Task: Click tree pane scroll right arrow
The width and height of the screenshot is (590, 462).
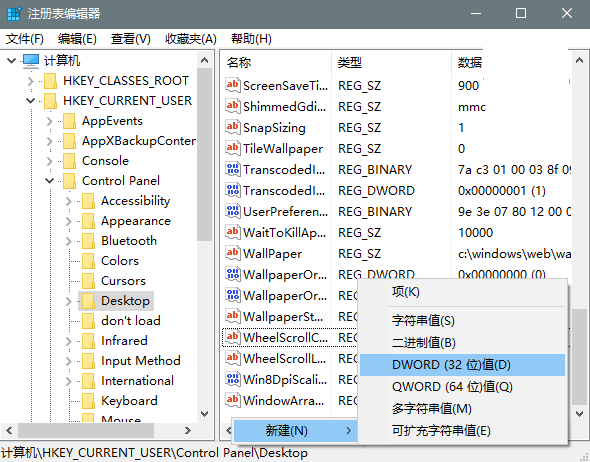Action: pyautogui.click(x=187, y=430)
